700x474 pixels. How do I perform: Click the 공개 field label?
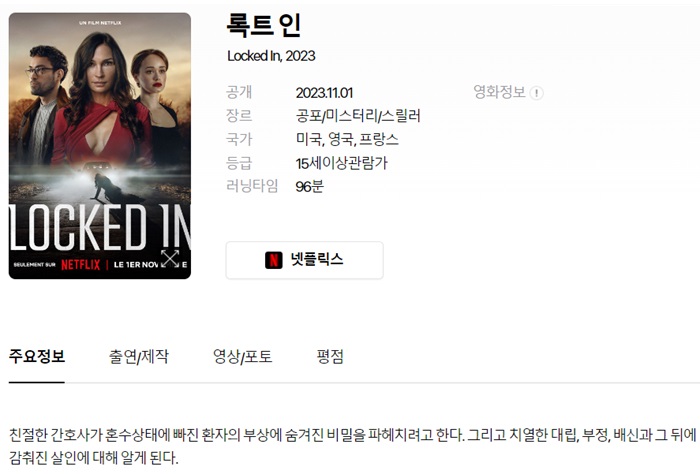click(x=239, y=92)
